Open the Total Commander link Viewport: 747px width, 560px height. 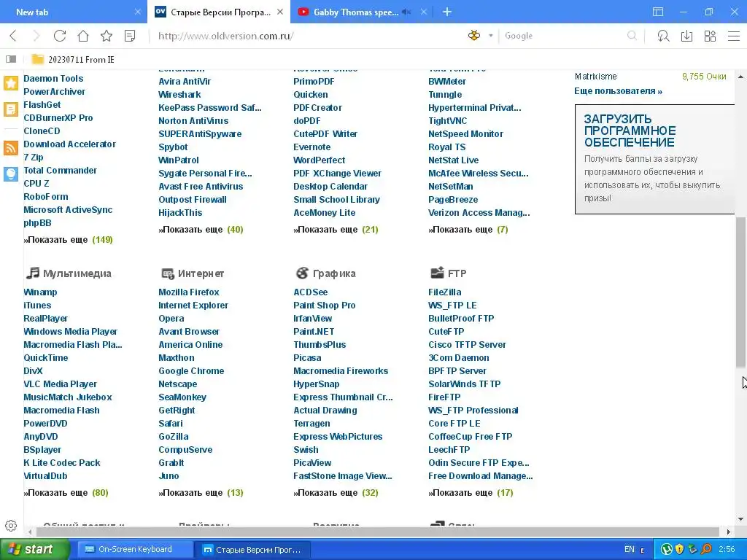[x=60, y=170]
